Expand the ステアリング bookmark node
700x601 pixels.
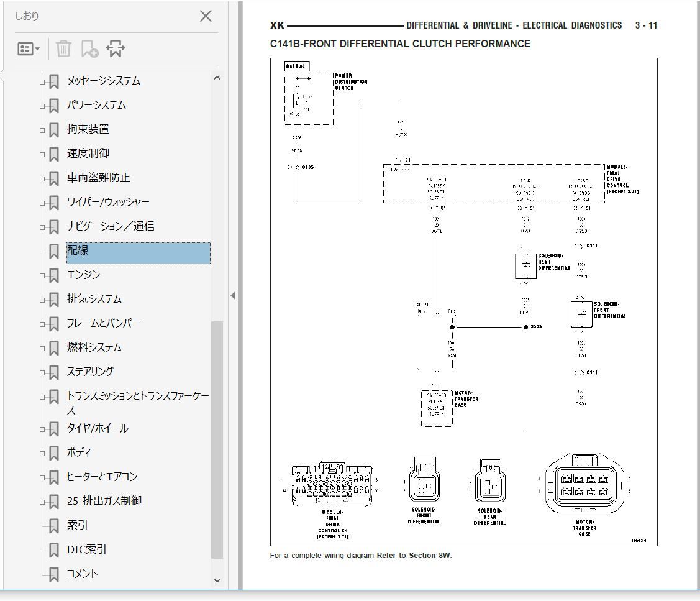pyautogui.click(x=42, y=372)
